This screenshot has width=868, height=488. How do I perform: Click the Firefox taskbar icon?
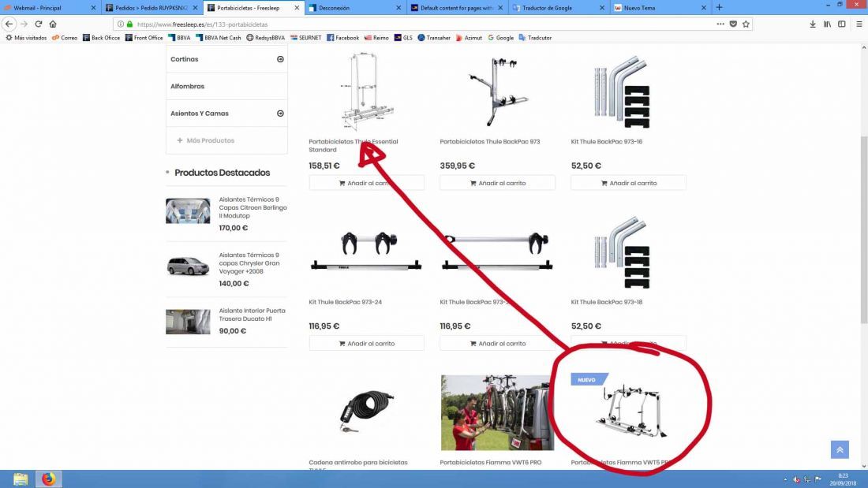49,479
